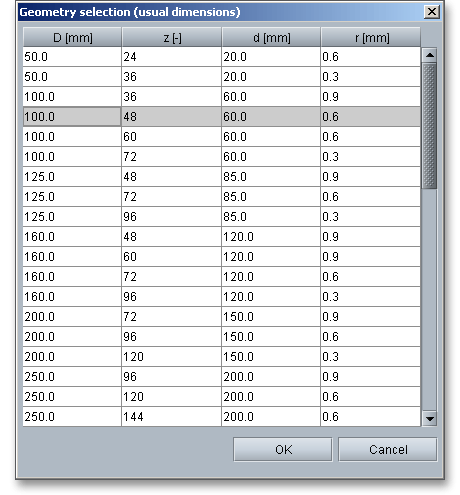
Task: Click the z [-] column header
Action: (172, 37)
